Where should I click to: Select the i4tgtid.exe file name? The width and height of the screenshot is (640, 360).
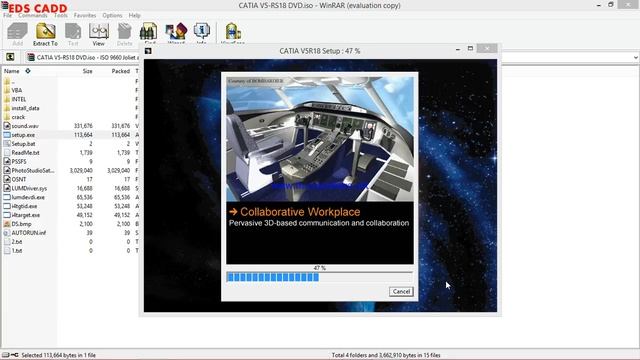[24, 206]
